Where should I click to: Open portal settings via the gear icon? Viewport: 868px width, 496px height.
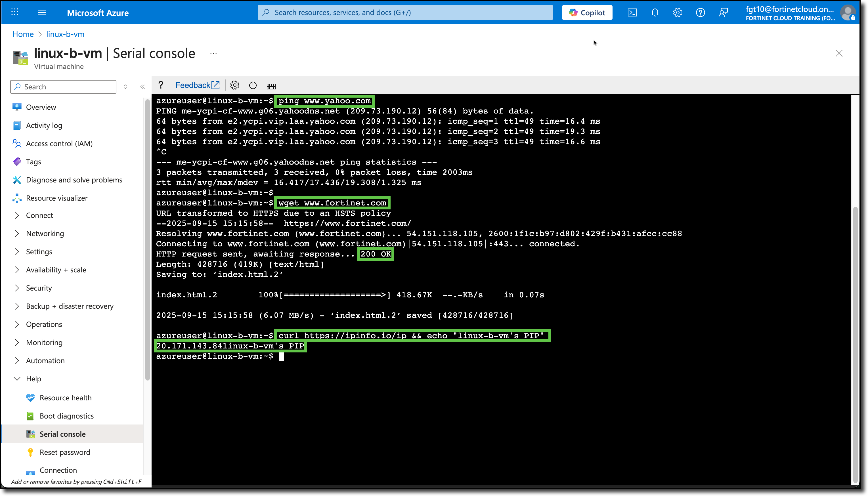pos(678,12)
